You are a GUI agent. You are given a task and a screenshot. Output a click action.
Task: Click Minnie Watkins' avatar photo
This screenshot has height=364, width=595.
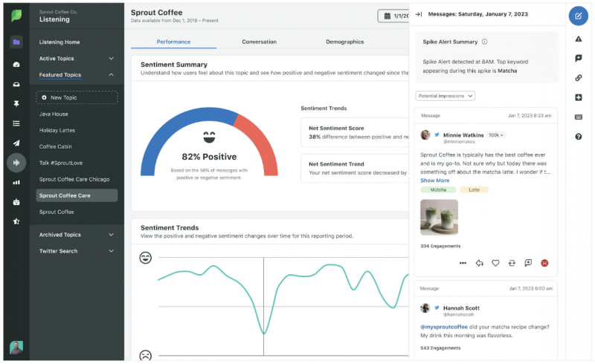(x=425, y=134)
